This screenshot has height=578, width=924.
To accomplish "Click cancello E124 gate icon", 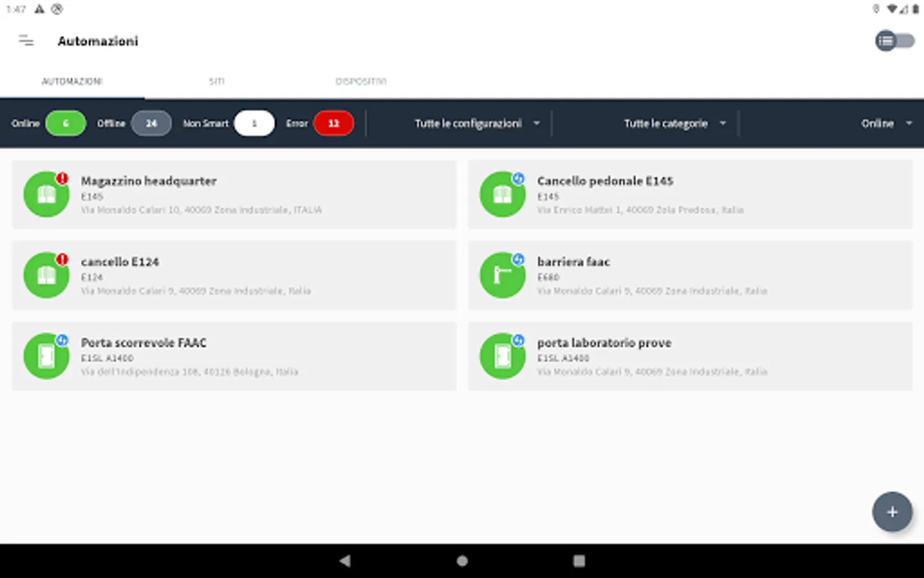I will pos(46,276).
